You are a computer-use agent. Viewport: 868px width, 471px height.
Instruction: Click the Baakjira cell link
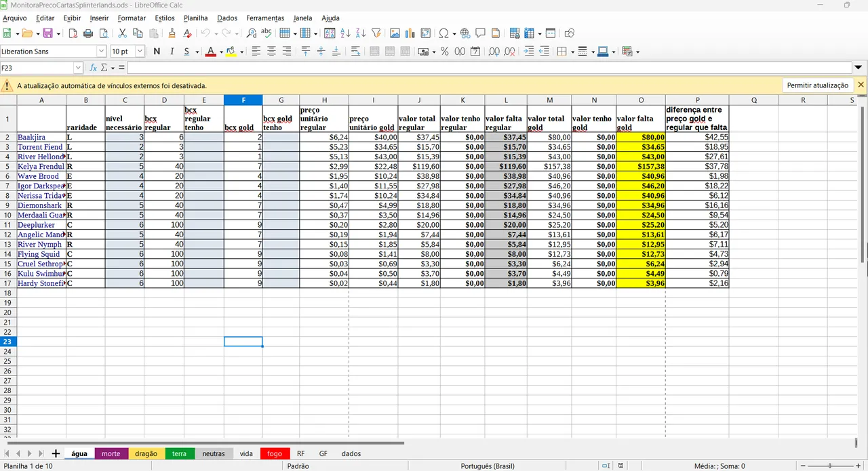[31, 137]
